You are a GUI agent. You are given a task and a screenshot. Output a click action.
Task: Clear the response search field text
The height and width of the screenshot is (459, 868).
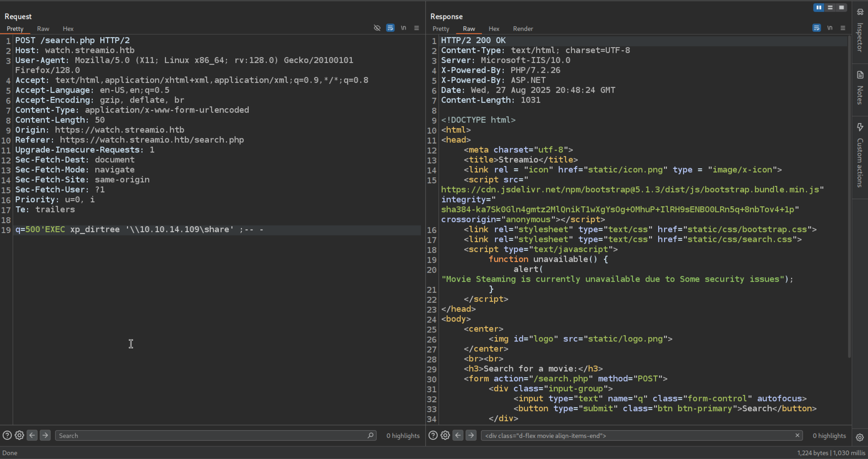[x=797, y=435]
